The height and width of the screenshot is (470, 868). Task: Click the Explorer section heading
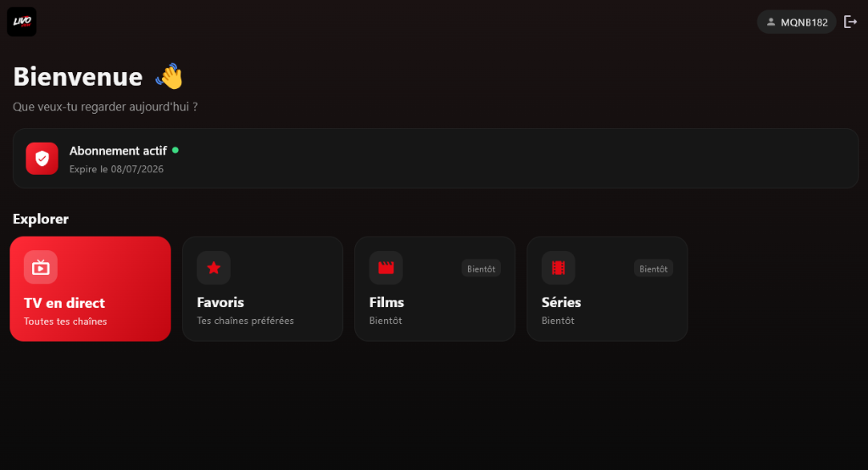tap(41, 219)
